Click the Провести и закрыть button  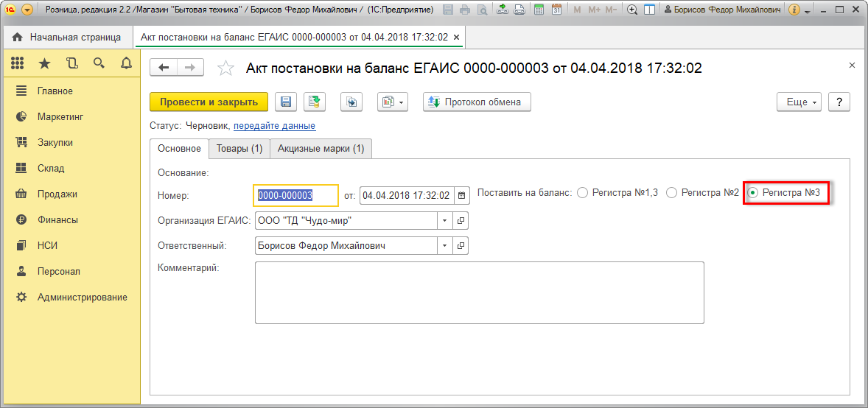pyautogui.click(x=209, y=102)
